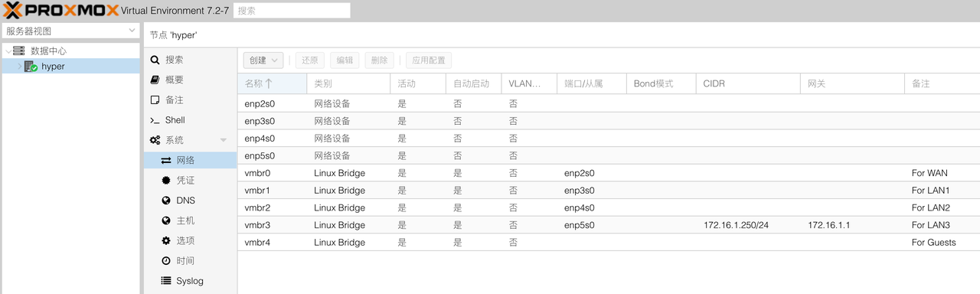The image size is (980, 294).
Task: Click the 活动 column header
Action: point(418,83)
